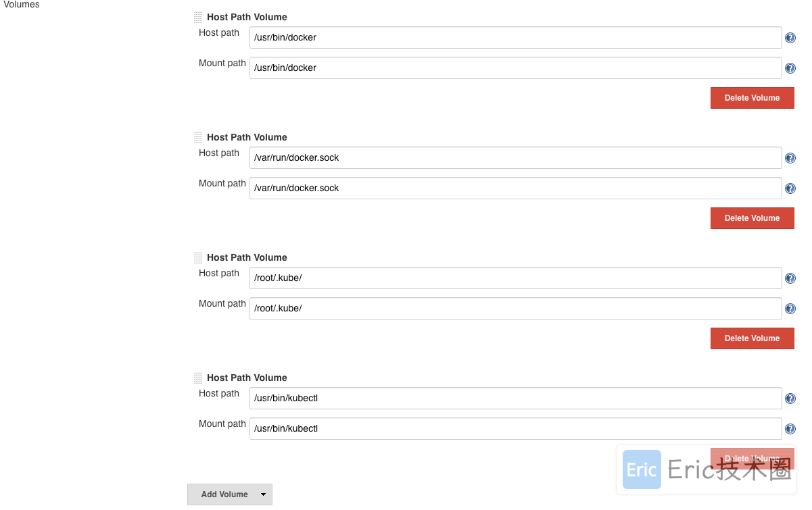Screen dimensions: 812x510
Task: Delete the /var/run/docker.sock volume
Action: coord(752,218)
